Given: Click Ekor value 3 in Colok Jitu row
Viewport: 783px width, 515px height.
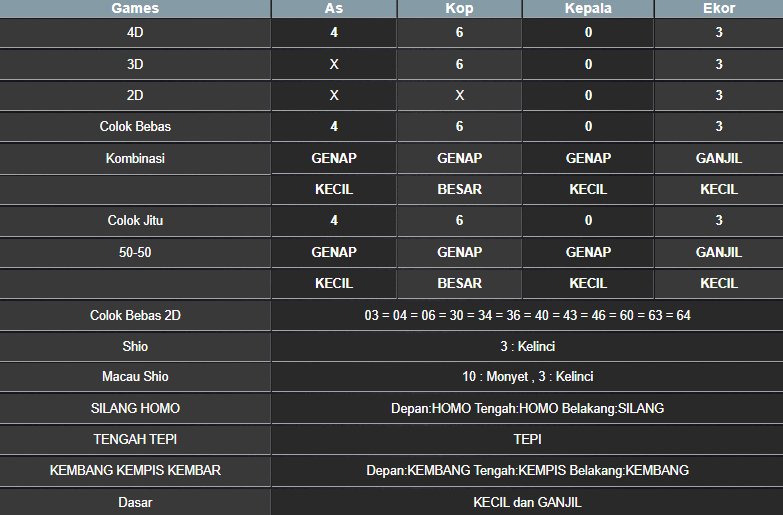Looking at the screenshot, I should (x=719, y=220).
